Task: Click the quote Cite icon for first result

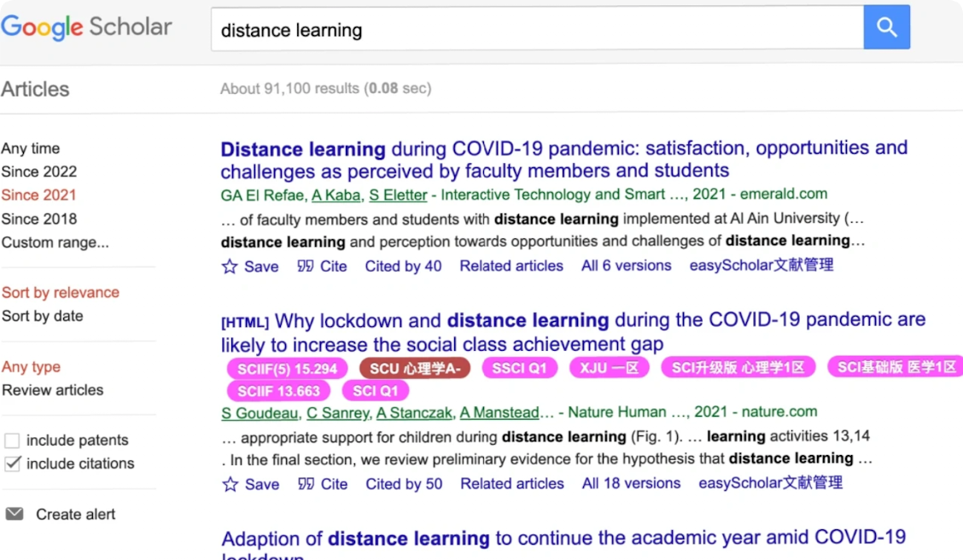Action: tap(306, 266)
